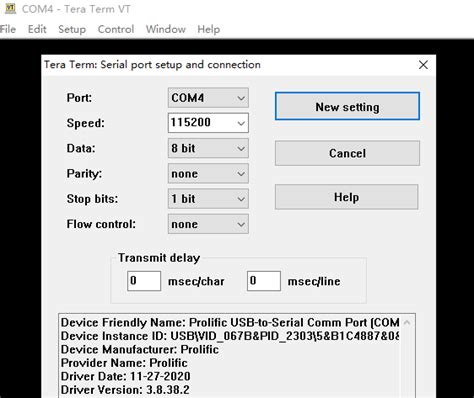Open the Edit menu
Screen dimensions: 474x398
(x=37, y=29)
